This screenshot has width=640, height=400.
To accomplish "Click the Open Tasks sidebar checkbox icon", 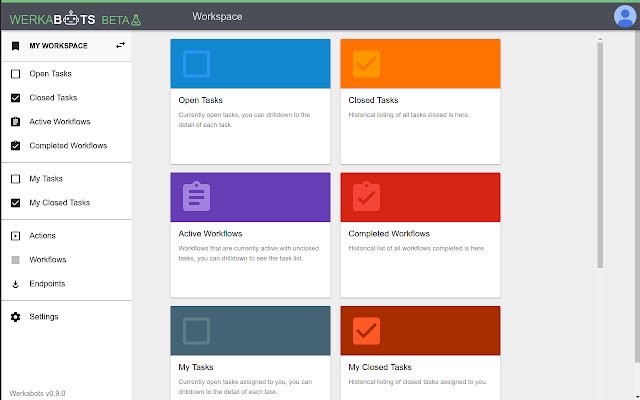I will pyautogui.click(x=16, y=74).
